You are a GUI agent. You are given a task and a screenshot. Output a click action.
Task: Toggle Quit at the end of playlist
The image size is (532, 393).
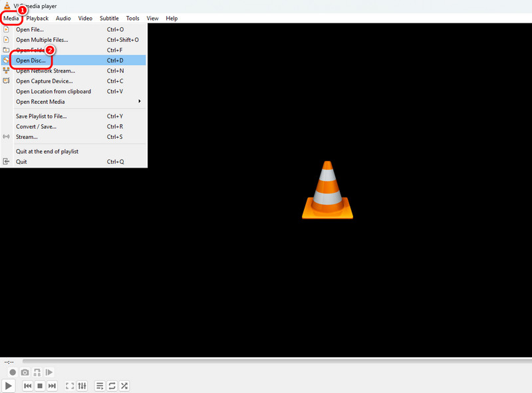(74, 152)
